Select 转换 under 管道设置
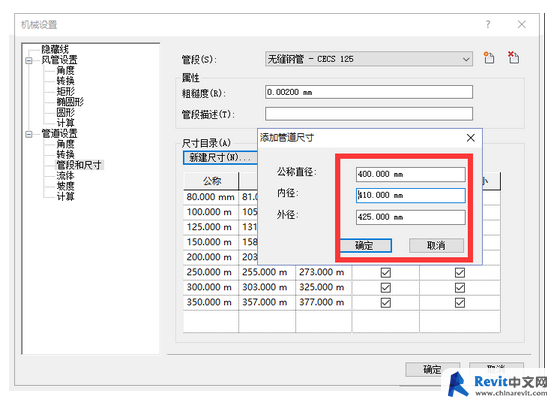Viewport: 558px width, 405px height. click(x=65, y=154)
